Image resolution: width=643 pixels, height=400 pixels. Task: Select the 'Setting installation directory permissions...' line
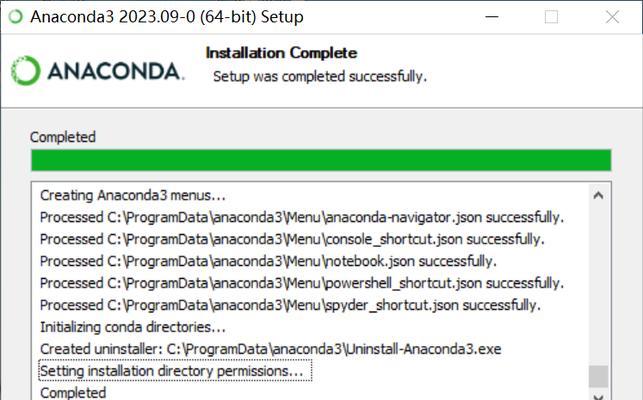175,371
